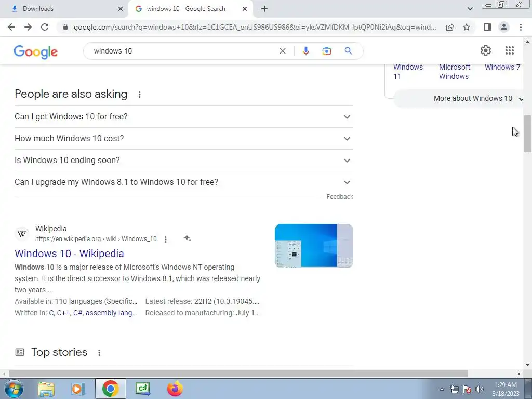This screenshot has width=532, height=399.
Task: Close the Google Search tab
Action: pyautogui.click(x=244, y=9)
